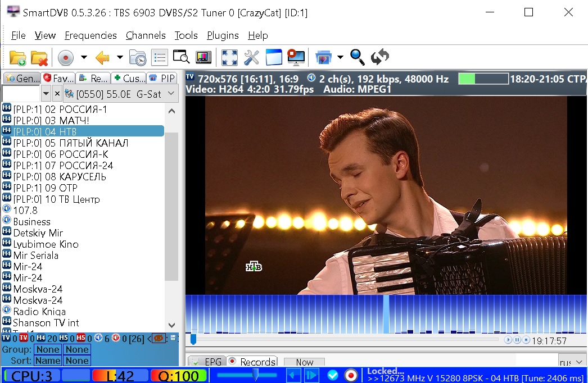Toggle the channel list icon

pyautogui.click(x=160, y=58)
